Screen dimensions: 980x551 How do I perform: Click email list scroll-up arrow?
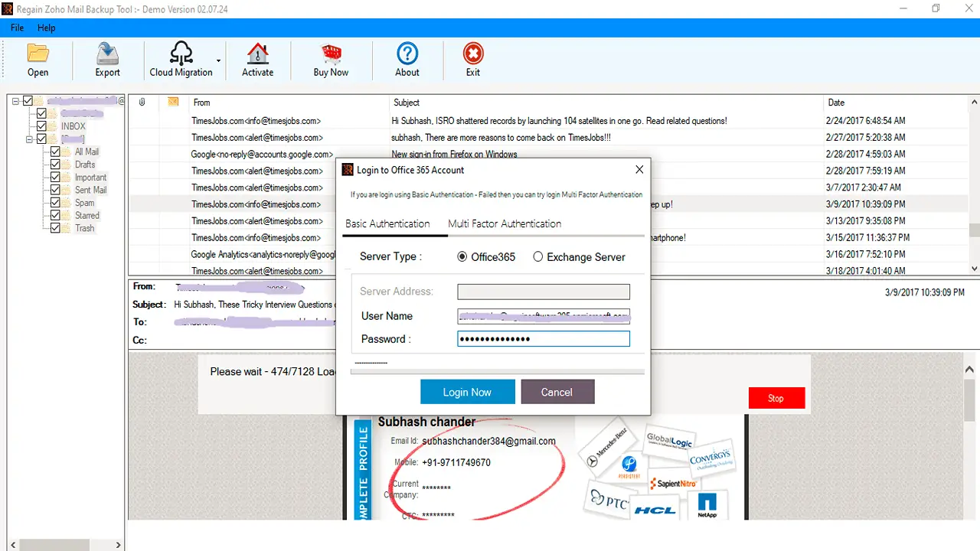click(975, 102)
